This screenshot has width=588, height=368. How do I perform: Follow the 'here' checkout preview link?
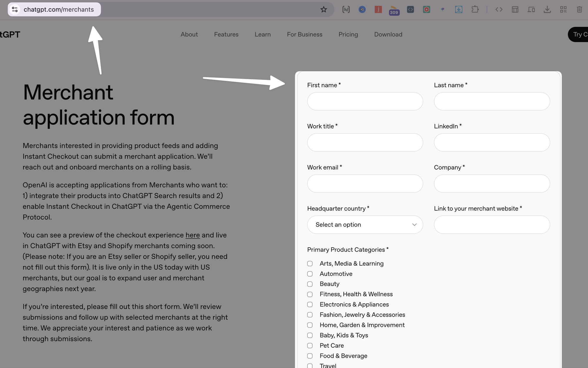coord(193,235)
